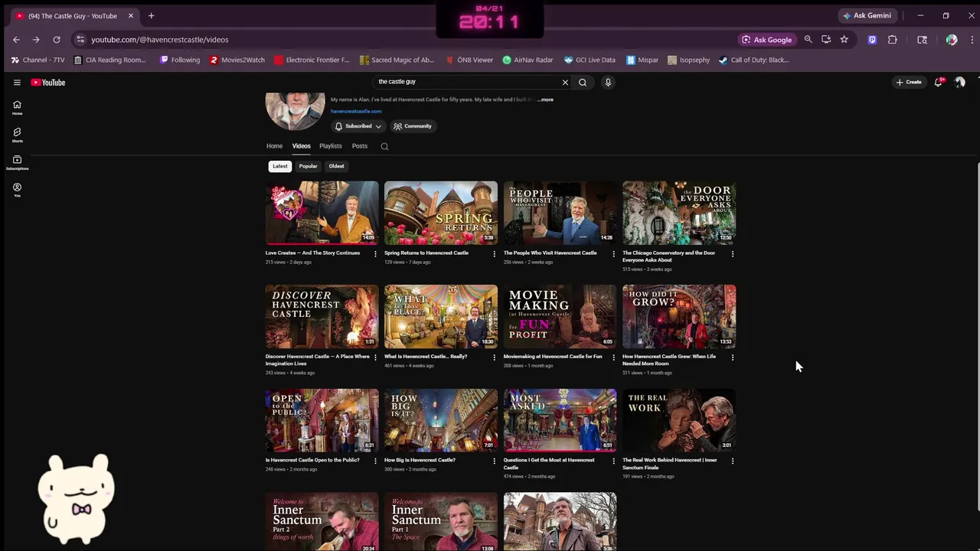Clear the search box with the X
Image resolution: width=980 pixels, height=551 pixels.
565,83
